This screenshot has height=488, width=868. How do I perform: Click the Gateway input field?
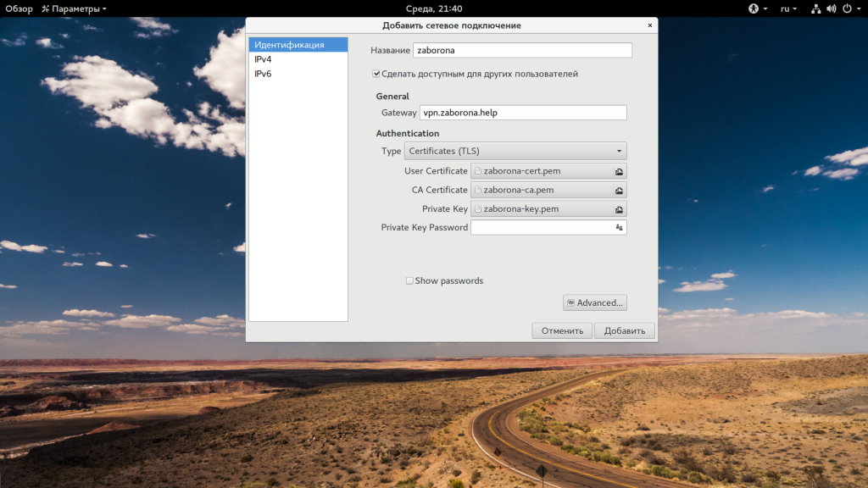(x=523, y=113)
